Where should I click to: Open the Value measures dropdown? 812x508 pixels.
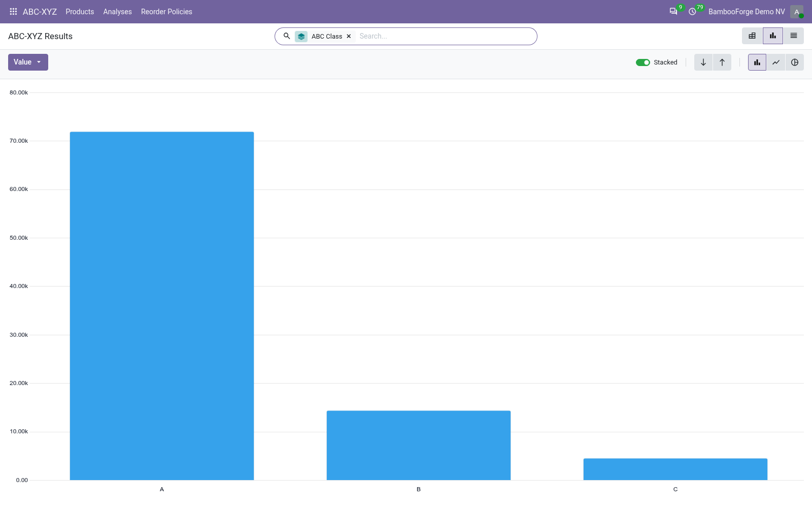click(28, 62)
